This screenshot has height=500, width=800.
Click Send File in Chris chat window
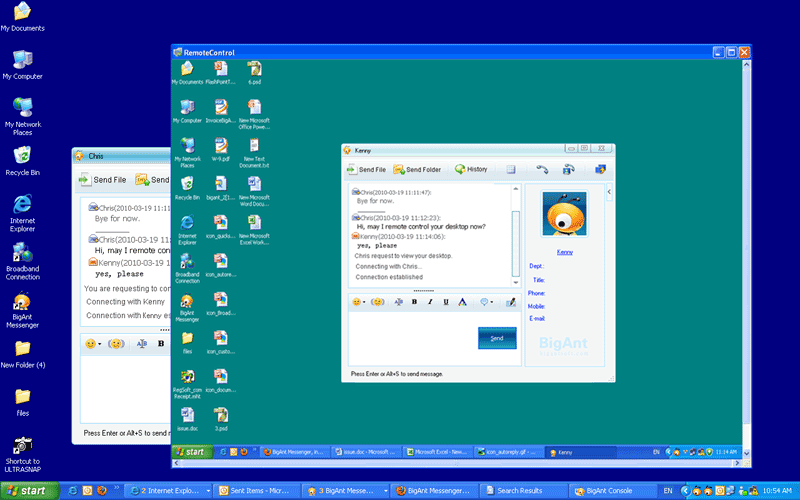pos(103,180)
